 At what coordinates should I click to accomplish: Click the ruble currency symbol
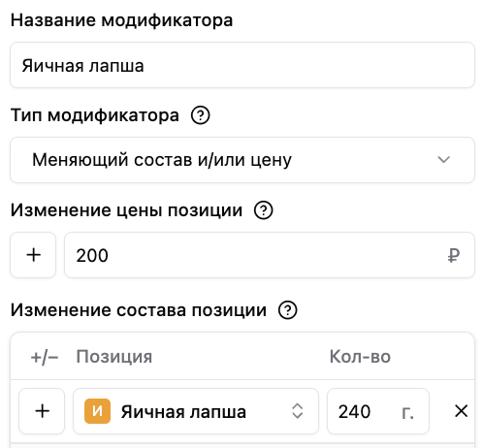point(454,255)
